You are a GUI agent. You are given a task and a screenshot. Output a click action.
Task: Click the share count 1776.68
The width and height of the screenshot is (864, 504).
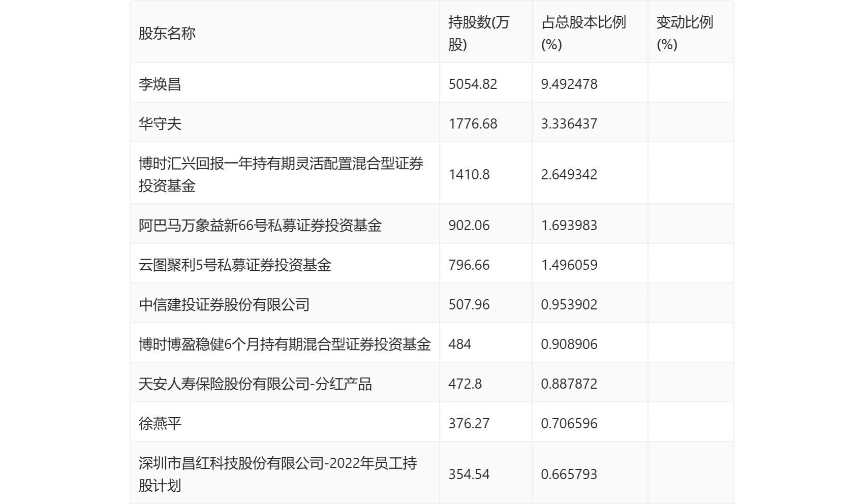coord(473,123)
